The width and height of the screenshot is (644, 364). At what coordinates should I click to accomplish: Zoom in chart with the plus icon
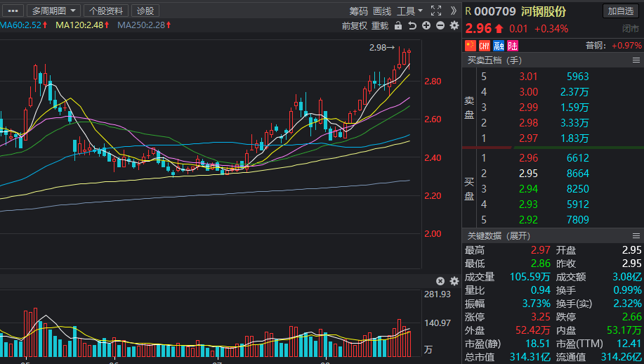point(426,26)
